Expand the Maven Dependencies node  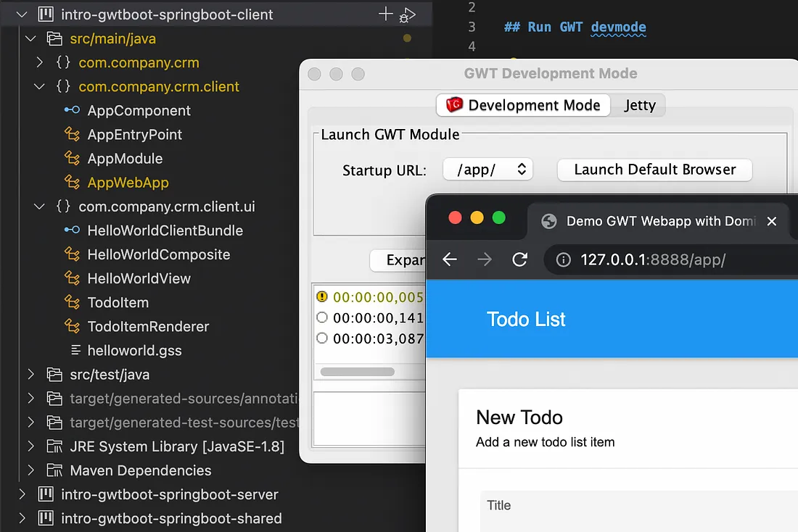tap(31, 470)
